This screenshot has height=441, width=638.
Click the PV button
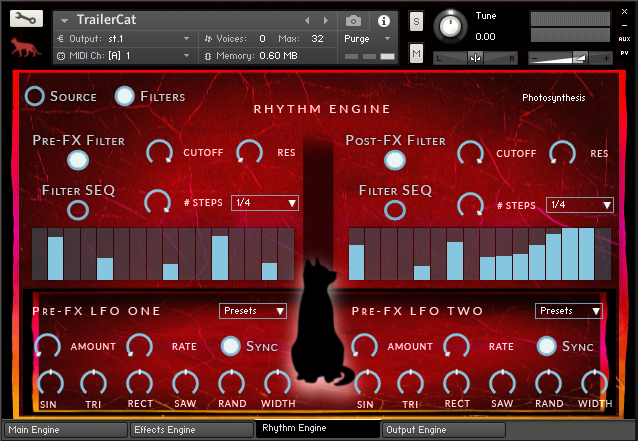624,53
